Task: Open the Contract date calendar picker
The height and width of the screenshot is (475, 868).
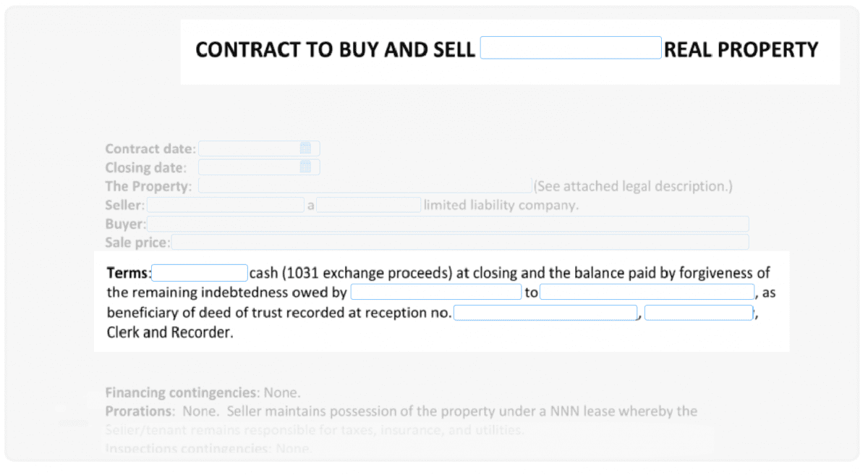Action: [305, 148]
